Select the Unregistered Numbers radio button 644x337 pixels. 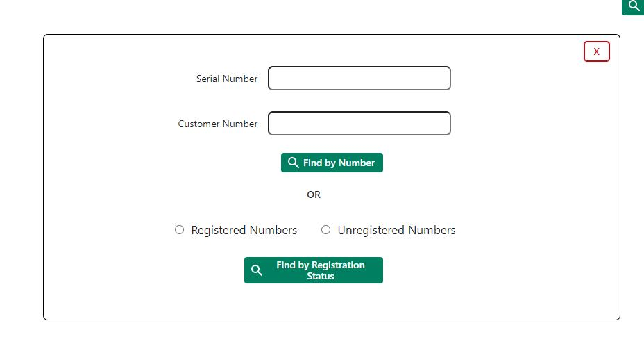[x=325, y=230]
